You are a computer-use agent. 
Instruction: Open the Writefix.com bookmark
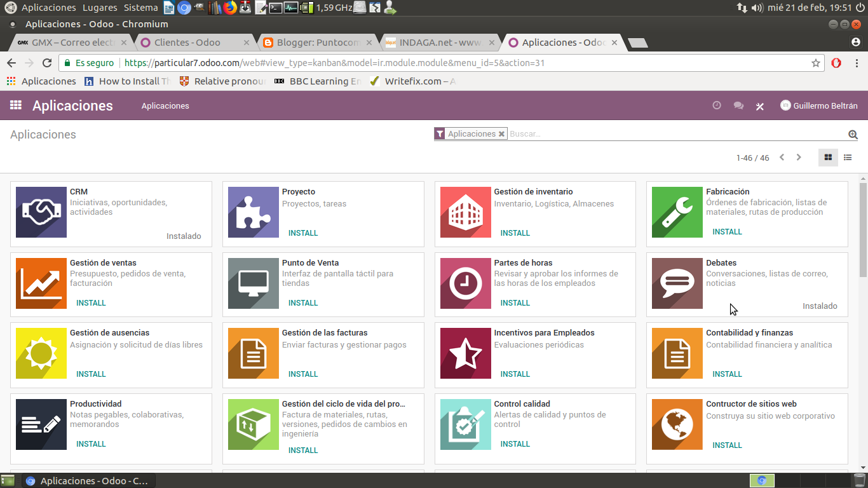pyautogui.click(x=412, y=81)
